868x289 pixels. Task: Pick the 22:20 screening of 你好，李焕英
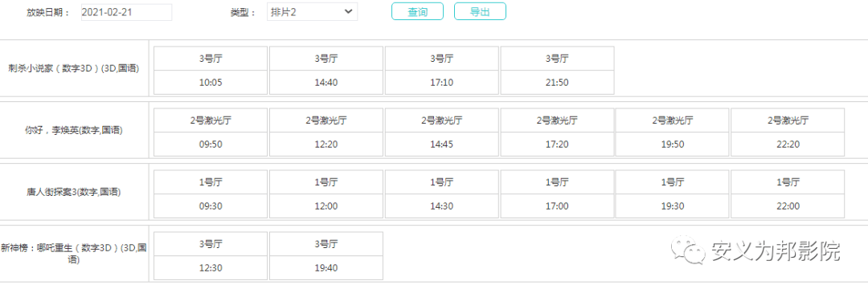(788, 132)
